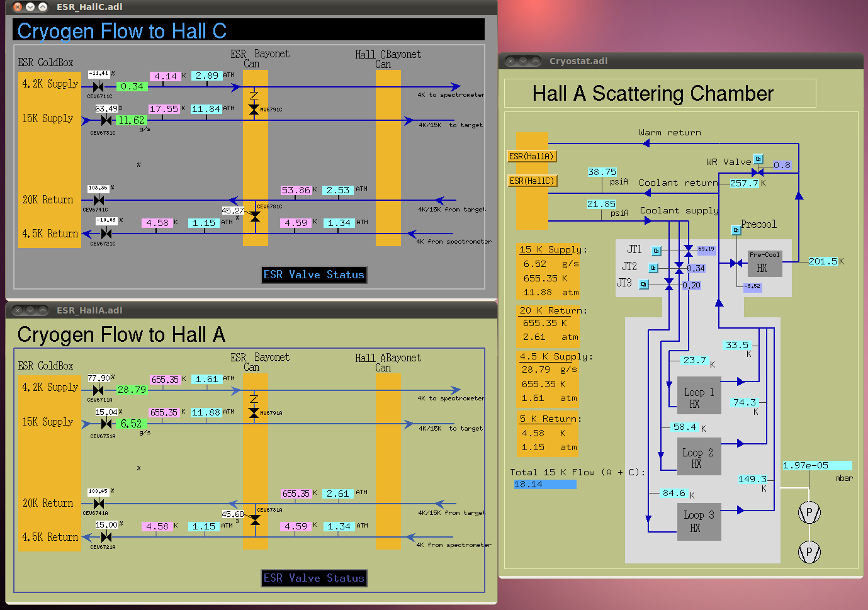This screenshot has height=610, width=868.
Task: Click Hall C 15K supply flow 11.62
Action: click(x=132, y=120)
